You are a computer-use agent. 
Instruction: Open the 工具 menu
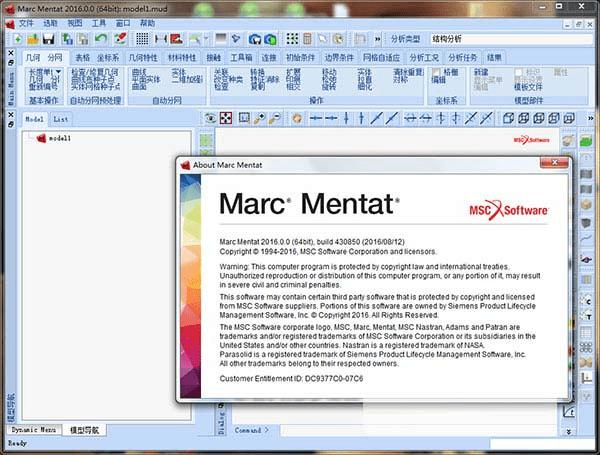[99, 23]
